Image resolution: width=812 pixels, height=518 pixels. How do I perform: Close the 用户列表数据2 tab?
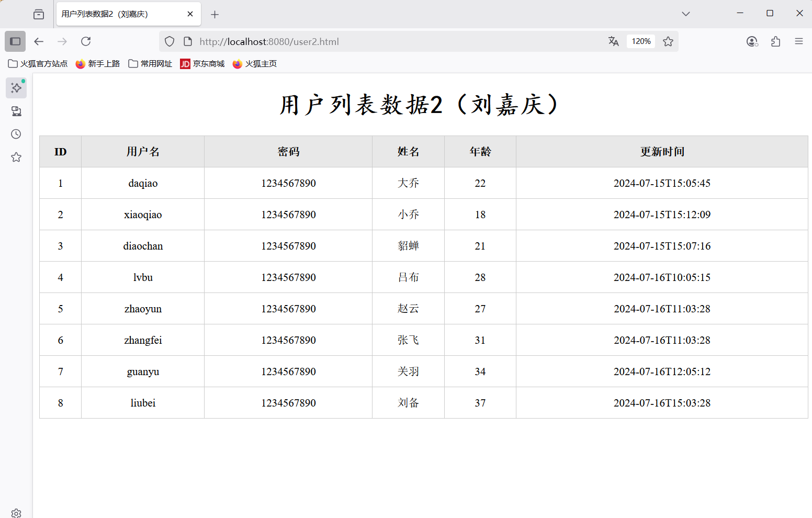190,14
